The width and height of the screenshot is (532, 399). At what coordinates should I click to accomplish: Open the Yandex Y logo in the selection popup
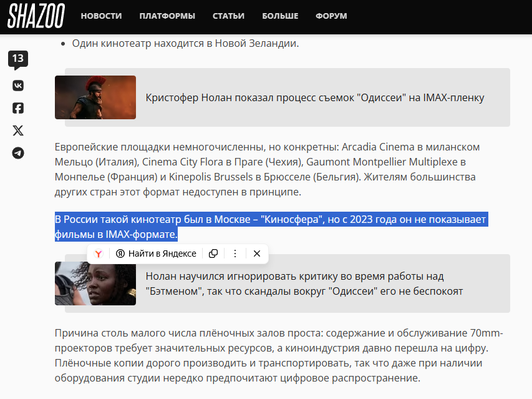tap(99, 254)
